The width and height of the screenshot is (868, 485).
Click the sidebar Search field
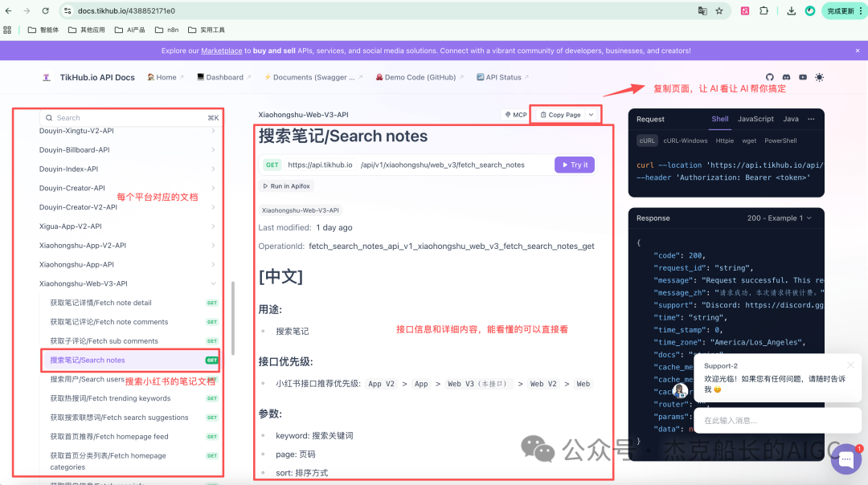pyautogui.click(x=132, y=118)
